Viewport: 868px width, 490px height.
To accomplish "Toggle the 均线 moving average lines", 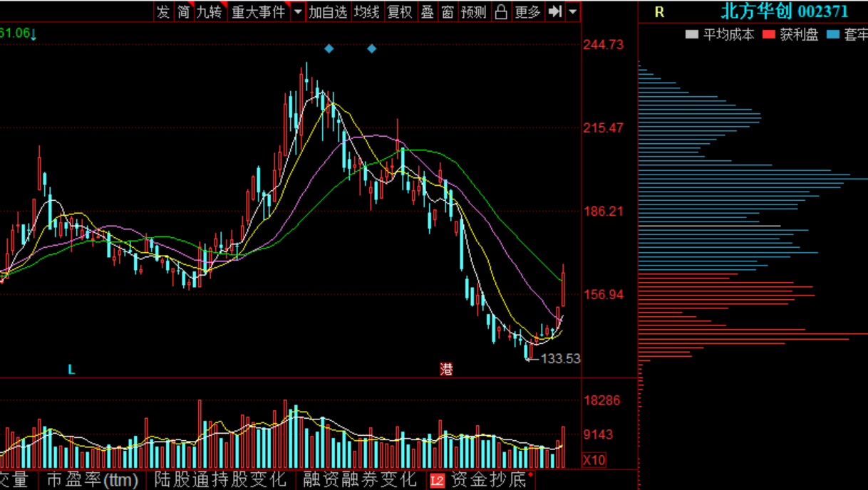I will click(x=368, y=11).
